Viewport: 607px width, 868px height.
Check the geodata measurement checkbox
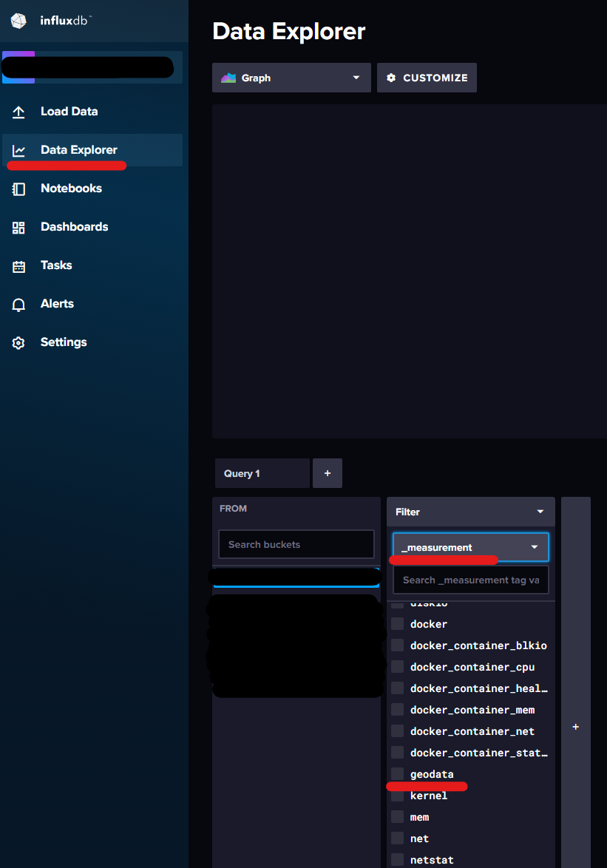click(397, 774)
